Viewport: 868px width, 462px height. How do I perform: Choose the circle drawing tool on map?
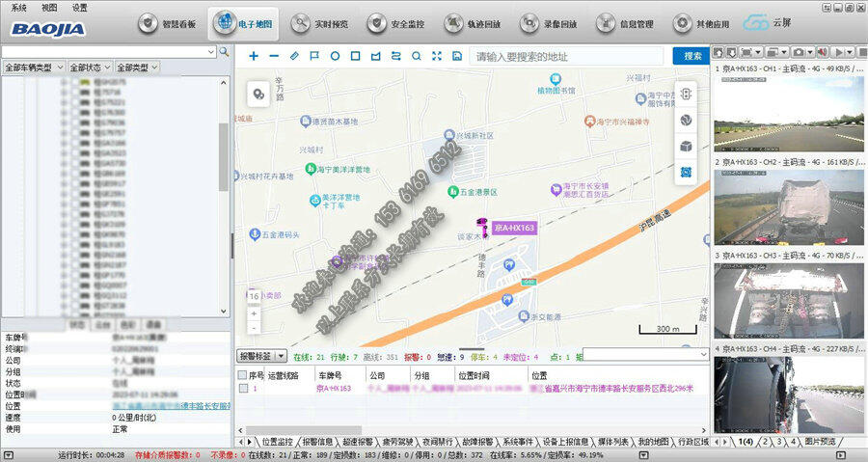[x=335, y=56]
